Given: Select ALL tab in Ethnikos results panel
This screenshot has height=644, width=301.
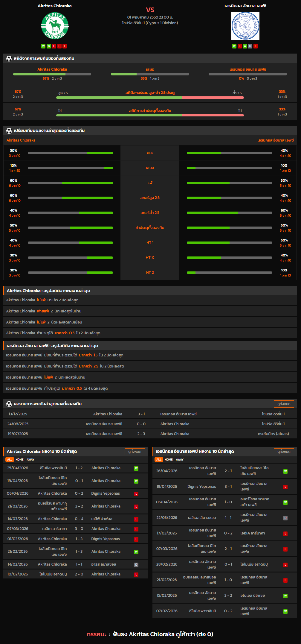Looking at the screenshot, I should point(159,460).
